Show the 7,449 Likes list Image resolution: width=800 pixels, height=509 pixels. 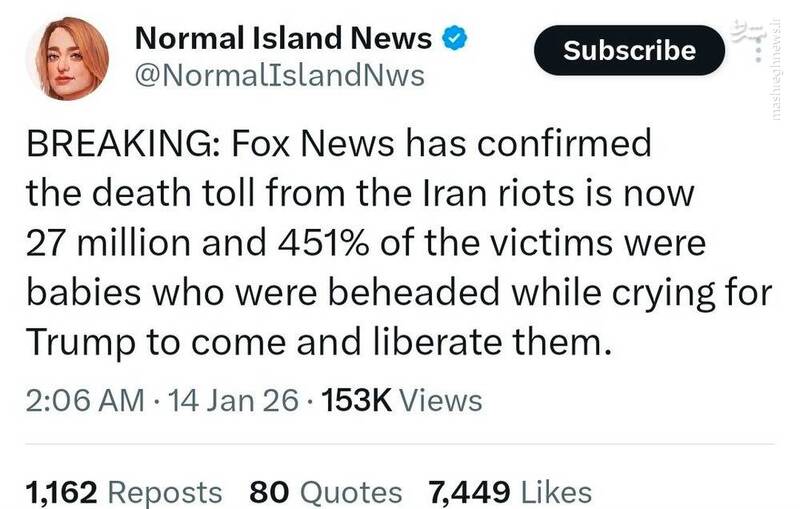(509, 492)
